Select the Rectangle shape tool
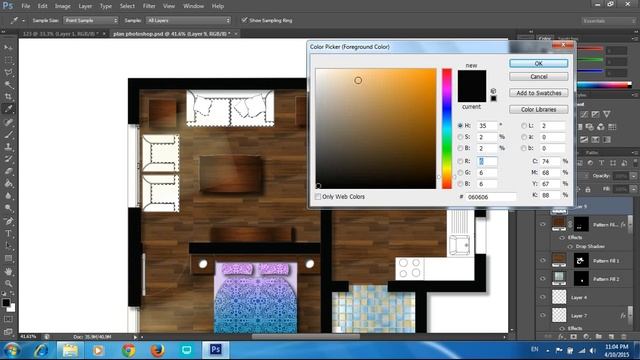Image resolution: width=640 pixels, height=360 pixels. pyautogui.click(x=8, y=258)
